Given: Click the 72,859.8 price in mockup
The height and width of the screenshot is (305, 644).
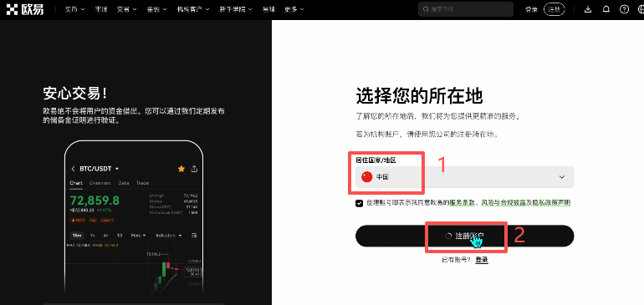Looking at the screenshot, I should [95, 201].
